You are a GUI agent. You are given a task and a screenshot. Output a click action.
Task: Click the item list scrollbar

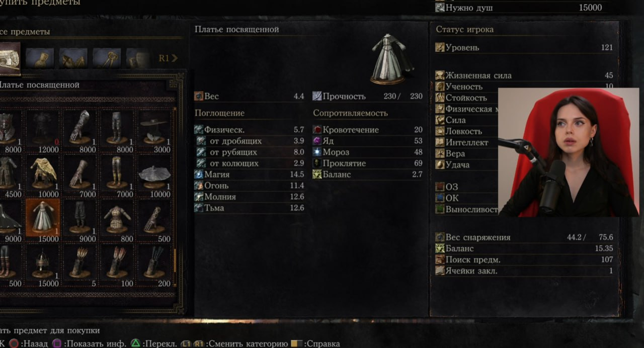pyautogui.click(x=175, y=196)
